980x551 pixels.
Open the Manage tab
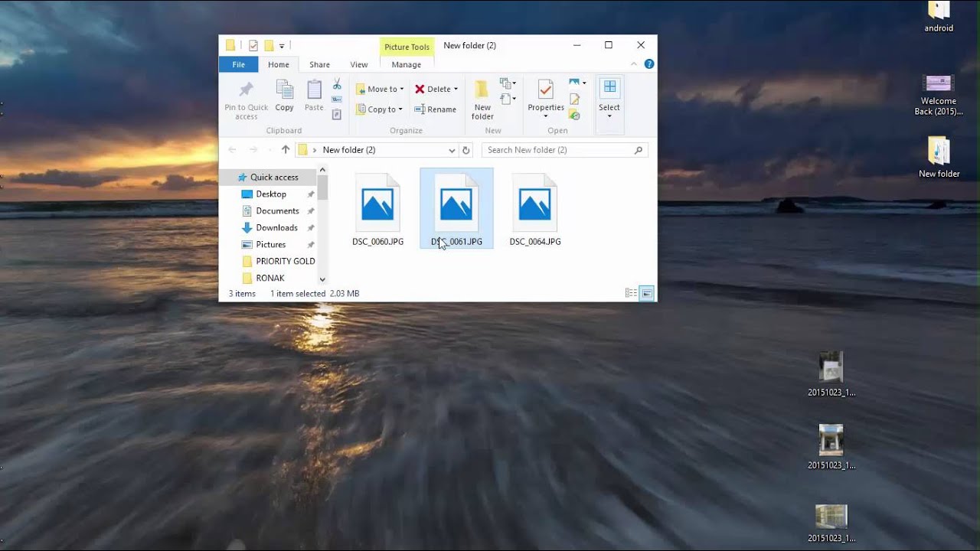(407, 65)
